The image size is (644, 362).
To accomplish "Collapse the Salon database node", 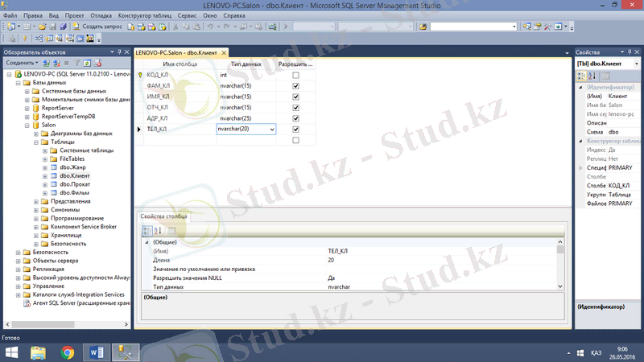I will pos(27,125).
